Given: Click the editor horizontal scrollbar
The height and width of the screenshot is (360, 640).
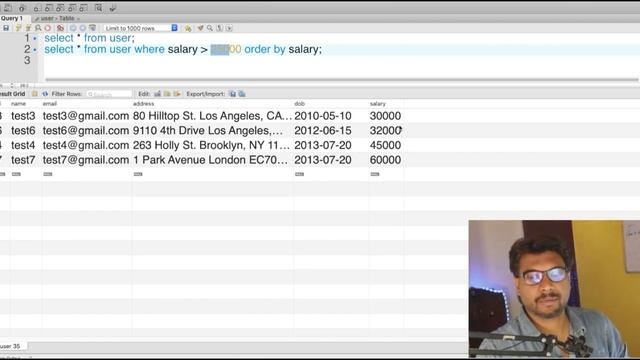Looking at the screenshot, I should click(x=342, y=80).
